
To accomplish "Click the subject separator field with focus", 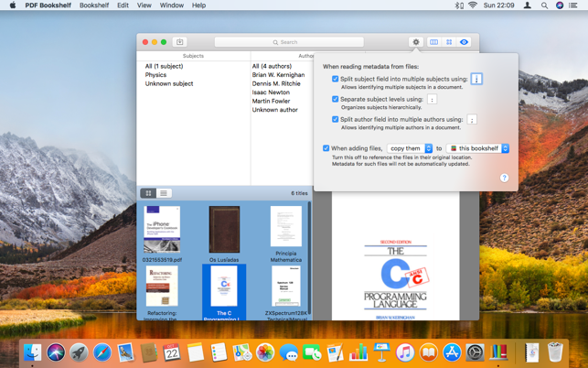I will 476,79.
